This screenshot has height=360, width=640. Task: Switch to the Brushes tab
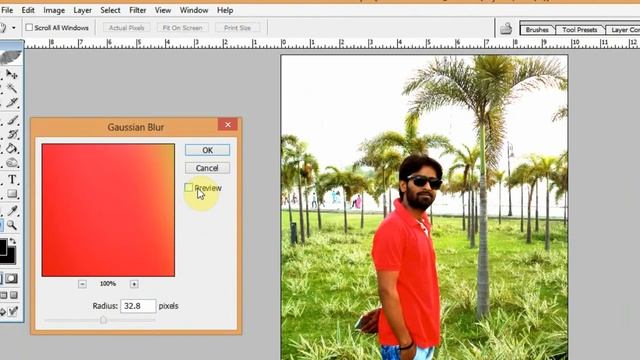(537, 30)
